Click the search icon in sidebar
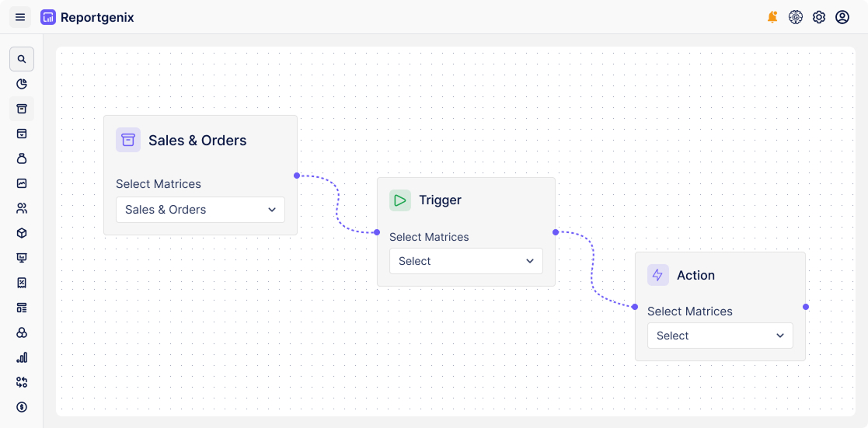Viewport: 868px width, 428px height. click(22, 59)
